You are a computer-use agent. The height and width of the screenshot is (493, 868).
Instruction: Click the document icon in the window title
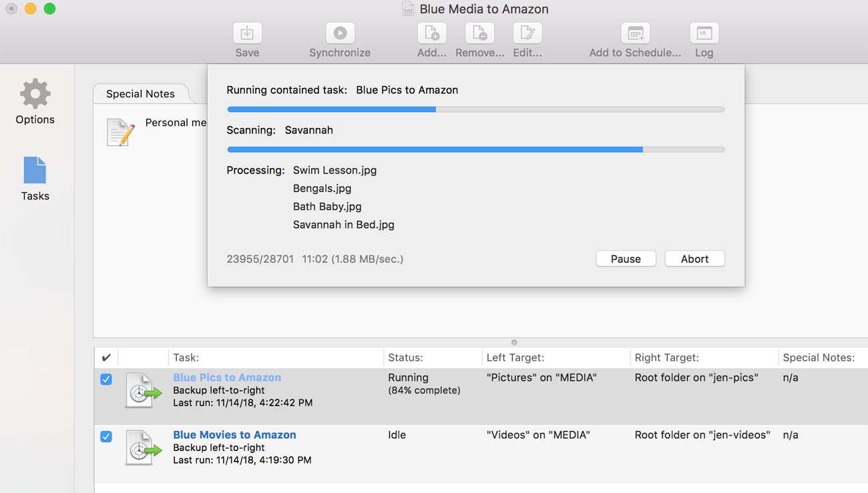pyautogui.click(x=407, y=9)
